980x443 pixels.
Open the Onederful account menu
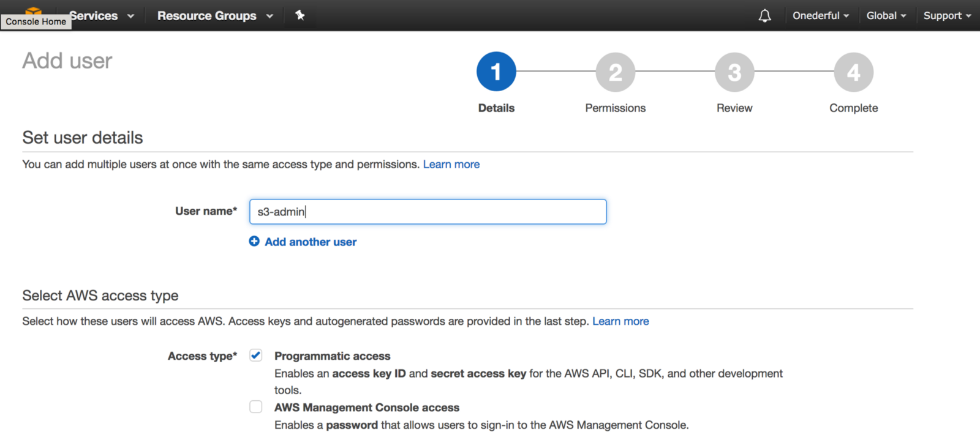(820, 16)
